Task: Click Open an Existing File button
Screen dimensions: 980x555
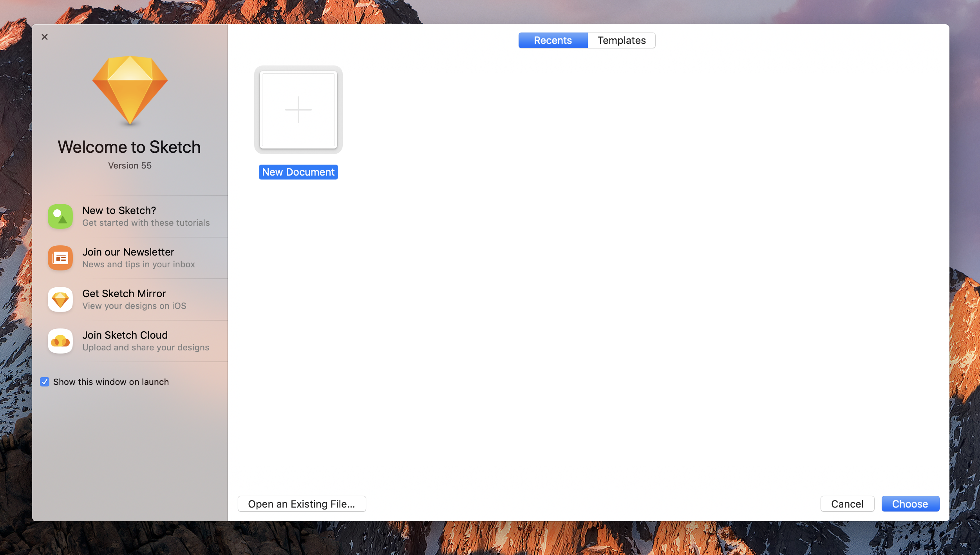Action: (302, 504)
